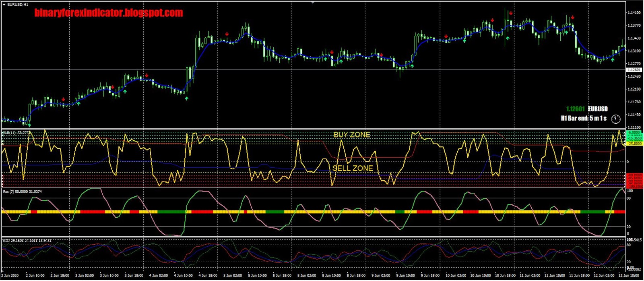Image resolution: width=644 pixels, height=281 pixels.
Task: Click the 10 Jun 02:00 time label
Action: click(455, 276)
